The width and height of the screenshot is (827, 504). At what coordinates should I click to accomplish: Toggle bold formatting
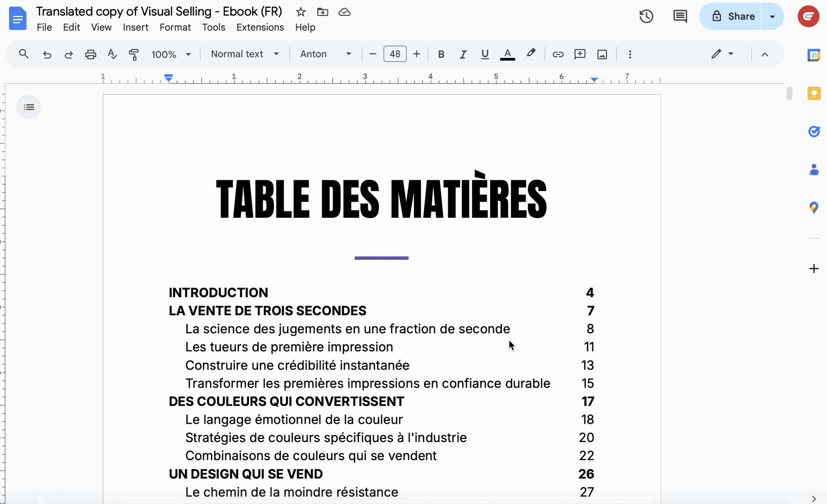point(441,54)
